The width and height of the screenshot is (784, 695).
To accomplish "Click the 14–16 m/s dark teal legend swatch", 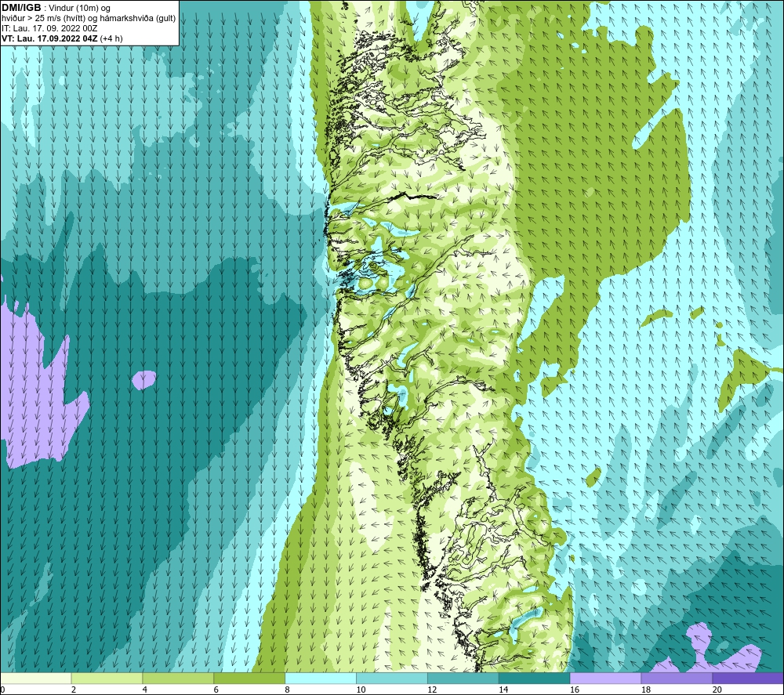I will (534, 678).
